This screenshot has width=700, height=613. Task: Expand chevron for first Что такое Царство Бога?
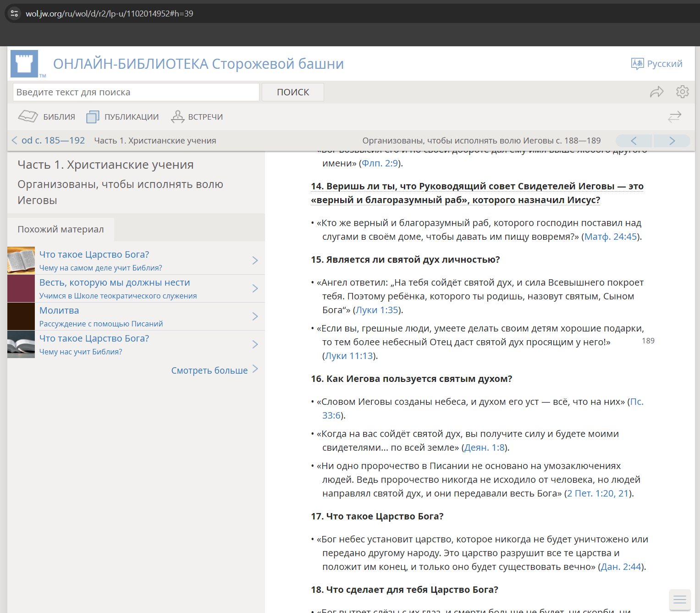255,260
